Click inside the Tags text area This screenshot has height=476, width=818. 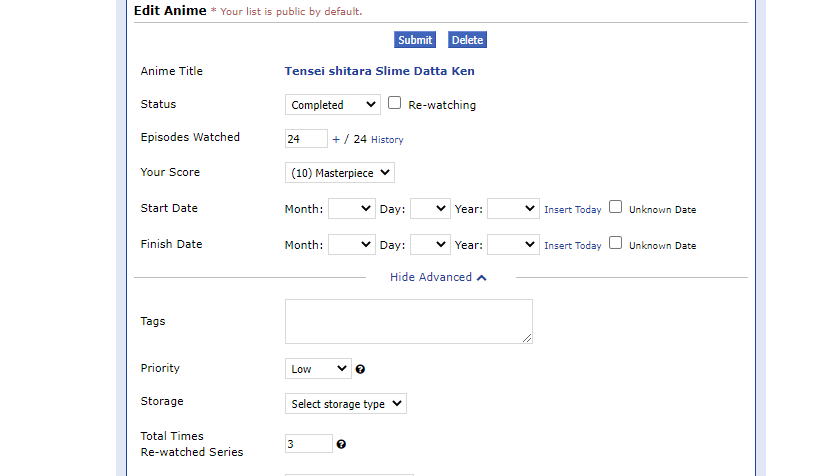click(408, 321)
